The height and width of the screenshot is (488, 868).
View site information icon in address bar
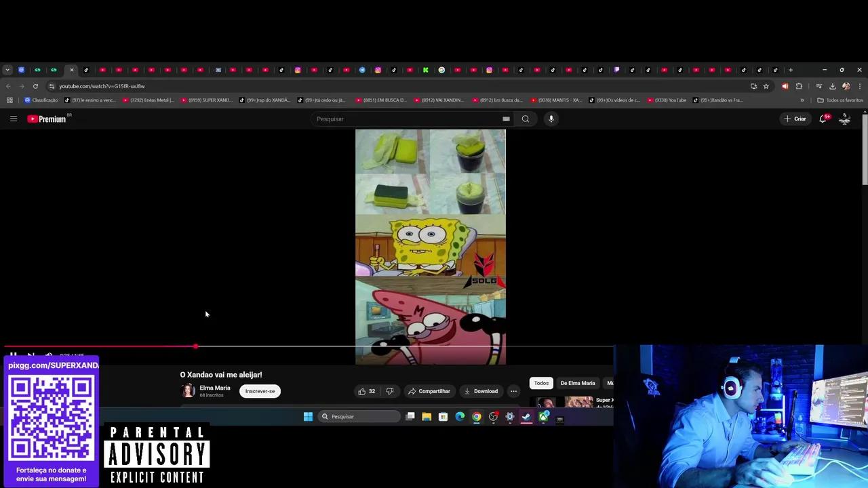click(52, 86)
